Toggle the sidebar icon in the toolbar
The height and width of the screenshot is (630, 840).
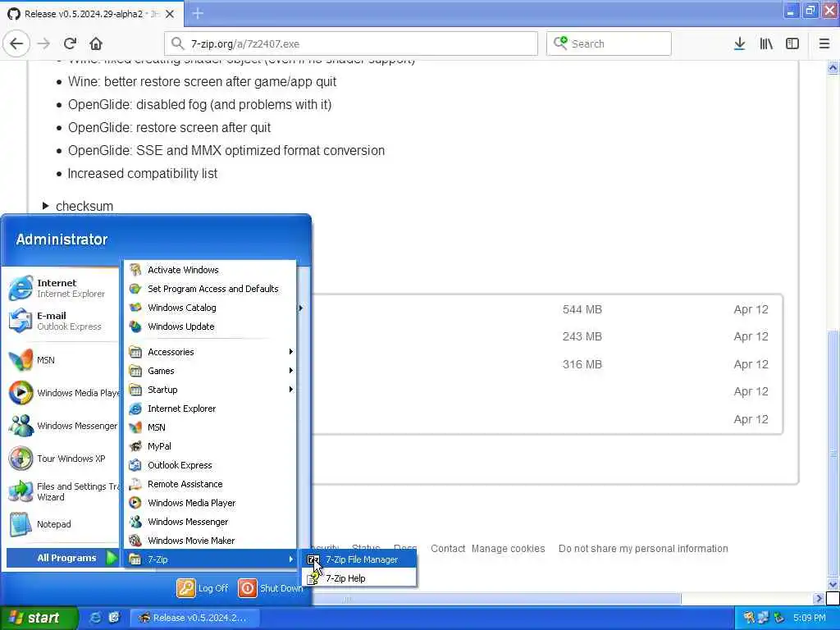[x=792, y=43]
